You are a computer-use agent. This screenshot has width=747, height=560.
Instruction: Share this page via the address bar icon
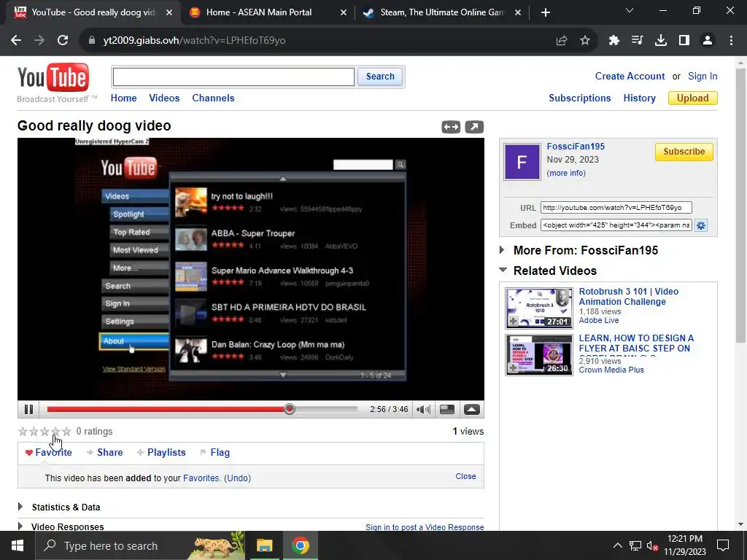pyautogui.click(x=562, y=41)
